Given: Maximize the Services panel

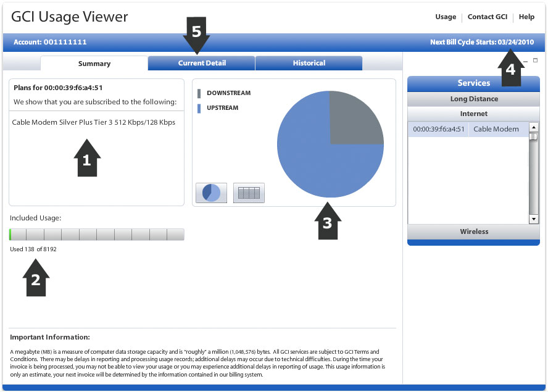Looking at the screenshot, I should [x=535, y=60].
